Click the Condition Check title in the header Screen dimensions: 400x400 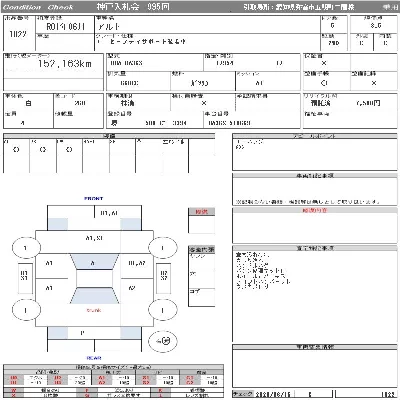38,7
